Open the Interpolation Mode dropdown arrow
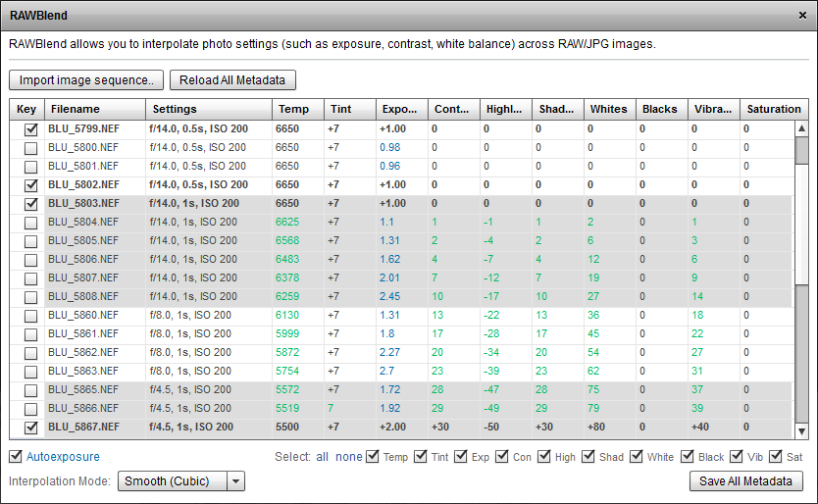818x504 pixels. [x=235, y=481]
